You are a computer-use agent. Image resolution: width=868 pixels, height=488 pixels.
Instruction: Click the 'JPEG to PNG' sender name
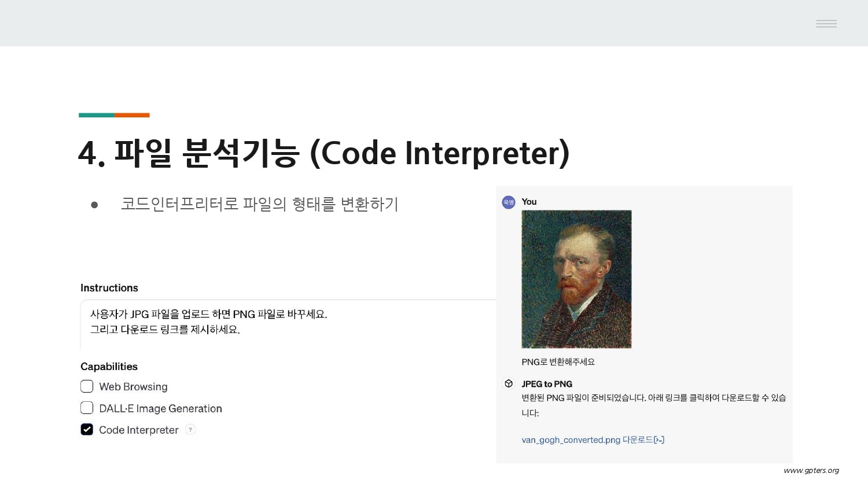coord(547,384)
